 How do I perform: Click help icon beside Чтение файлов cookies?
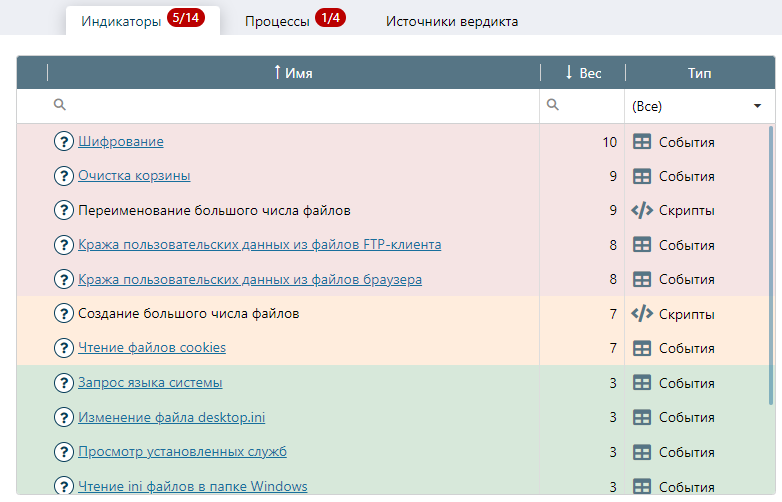(x=64, y=348)
